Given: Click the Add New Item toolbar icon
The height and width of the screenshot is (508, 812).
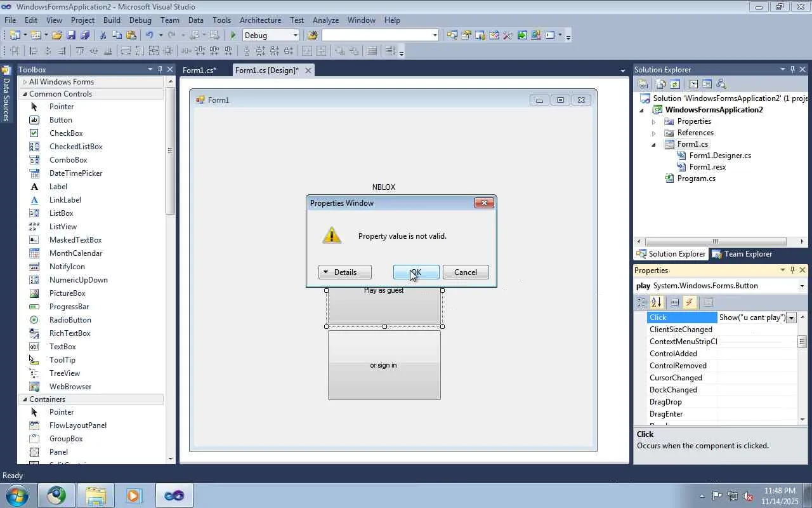Looking at the screenshot, I should click(x=36, y=36).
